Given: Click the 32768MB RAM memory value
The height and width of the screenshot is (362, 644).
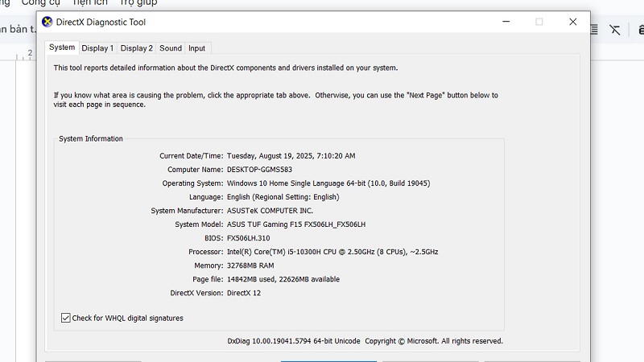Looking at the screenshot, I should tap(250, 265).
